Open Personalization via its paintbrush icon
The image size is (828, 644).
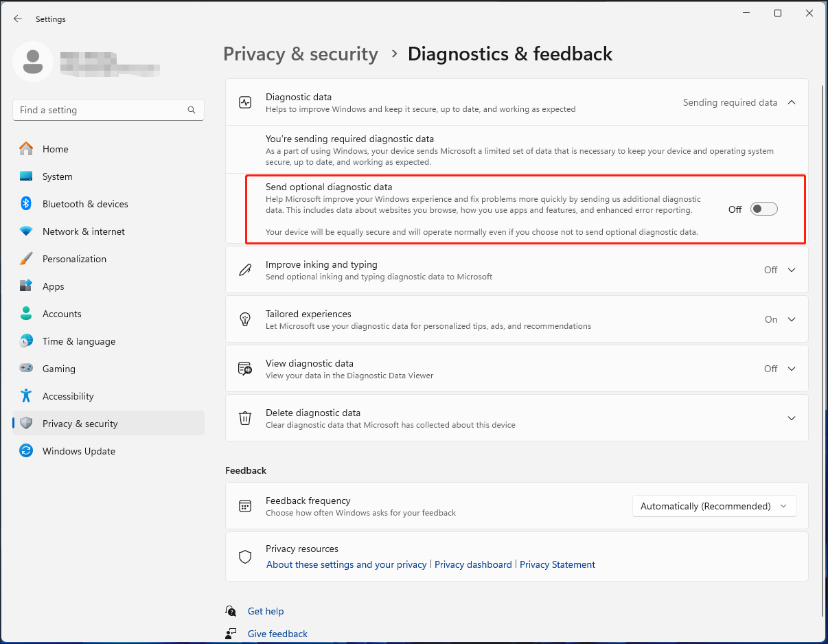[x=27, y=259]
